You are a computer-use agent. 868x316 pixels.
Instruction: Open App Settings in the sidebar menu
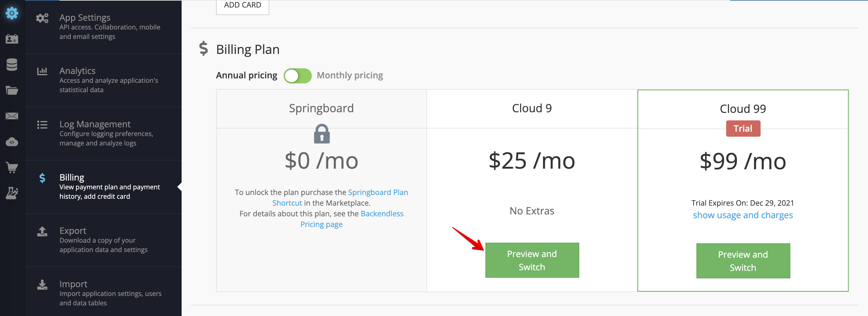103,27
